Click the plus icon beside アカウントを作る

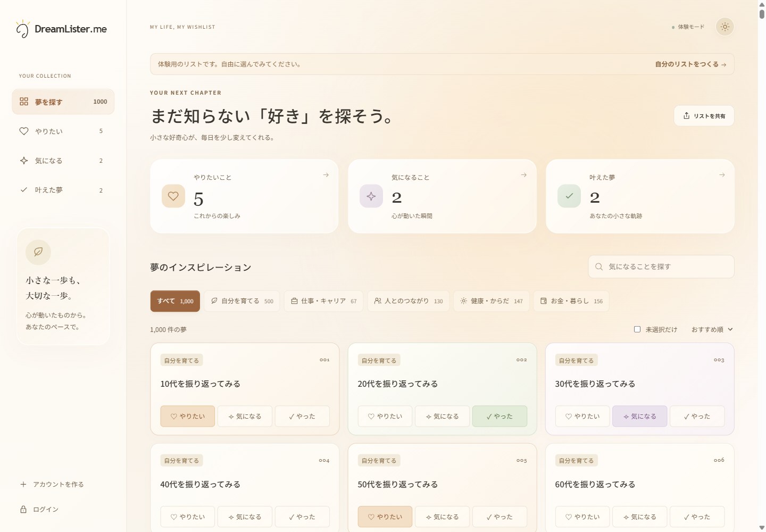tap(23, 484)
